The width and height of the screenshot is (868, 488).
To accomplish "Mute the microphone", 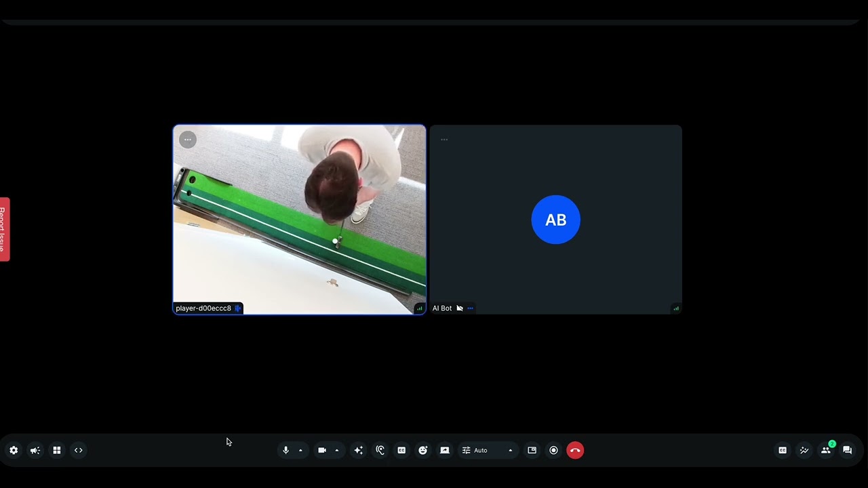I will point(285,450).
